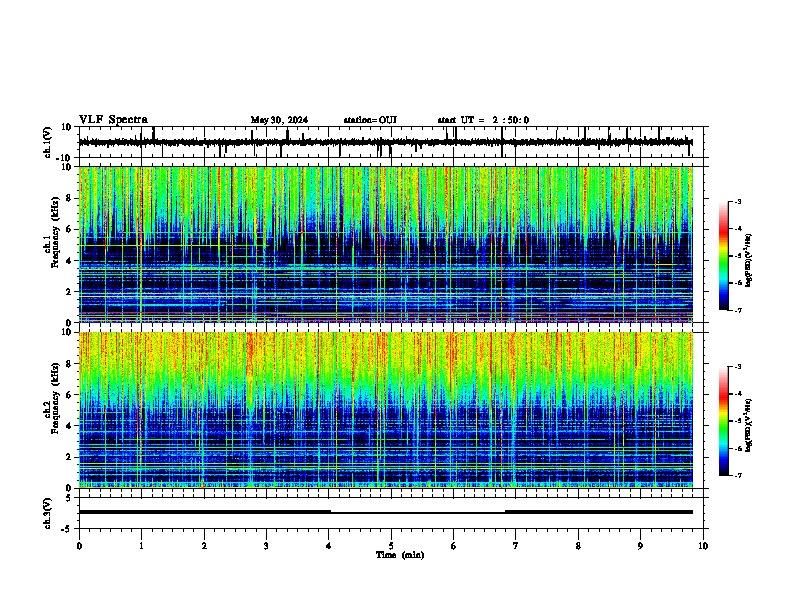Viewport: 792px width, 612px height.
Task: Click the ch.3 voltage trace panel
Action: click(x=391, y=513)
